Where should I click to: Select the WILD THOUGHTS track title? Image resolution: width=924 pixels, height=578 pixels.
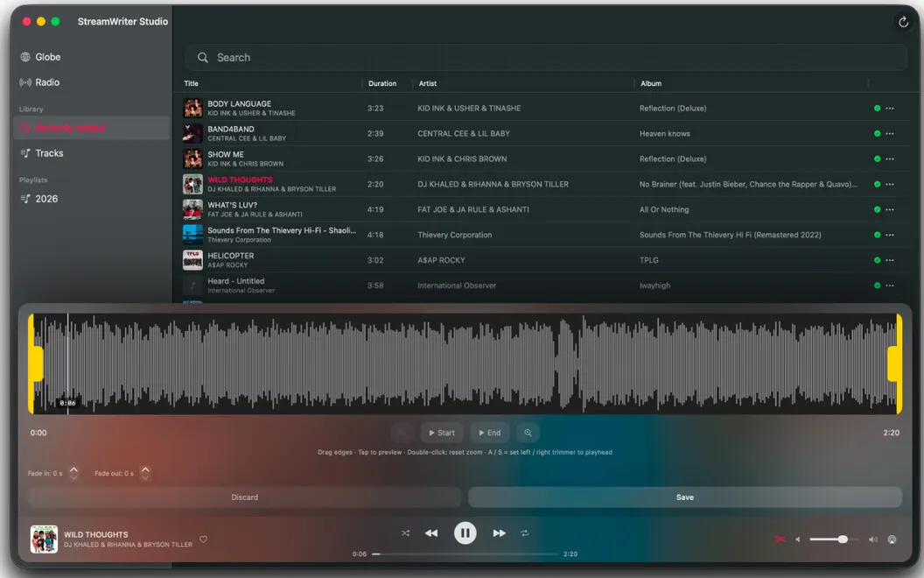(x=240, y=180)
